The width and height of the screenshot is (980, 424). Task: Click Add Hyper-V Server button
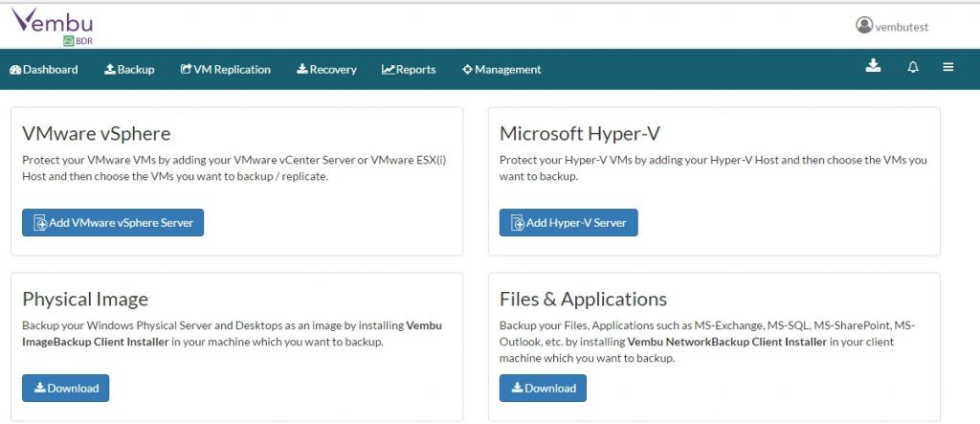pos(568,223)
